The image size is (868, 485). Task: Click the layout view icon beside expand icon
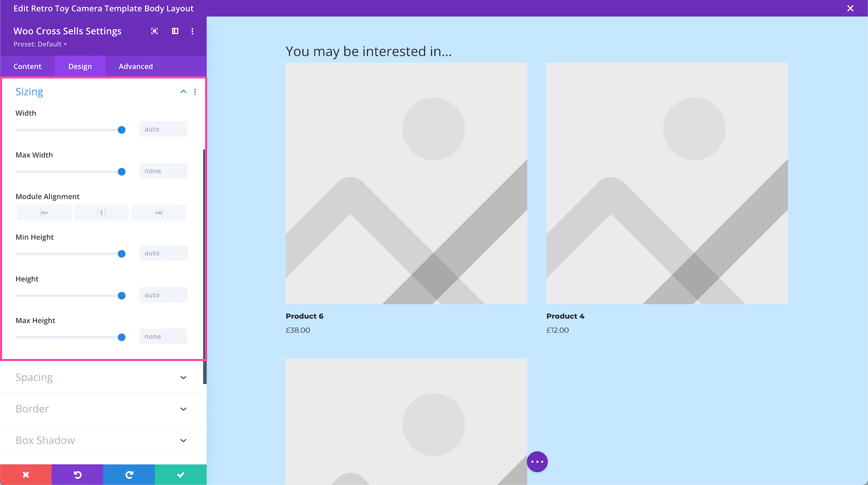pos(175,31)
